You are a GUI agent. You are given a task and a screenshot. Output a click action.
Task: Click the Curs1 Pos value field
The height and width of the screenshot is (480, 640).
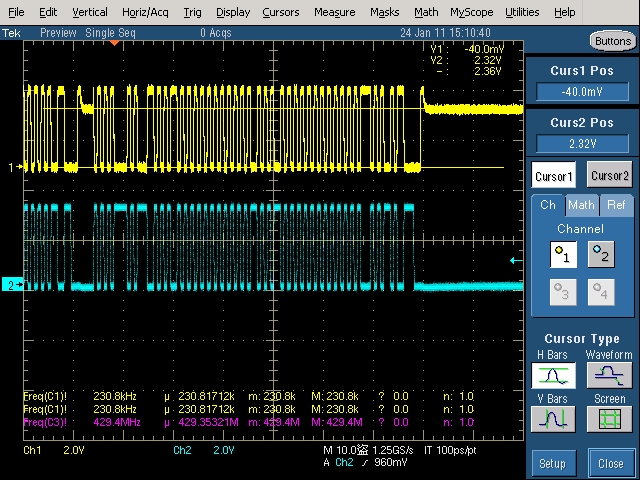582,91
